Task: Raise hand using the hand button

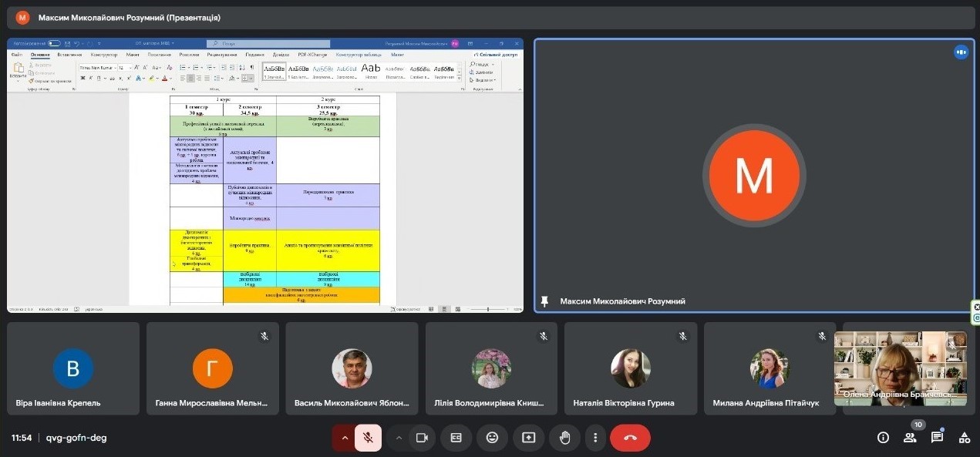Action: (x=564, y=438)
